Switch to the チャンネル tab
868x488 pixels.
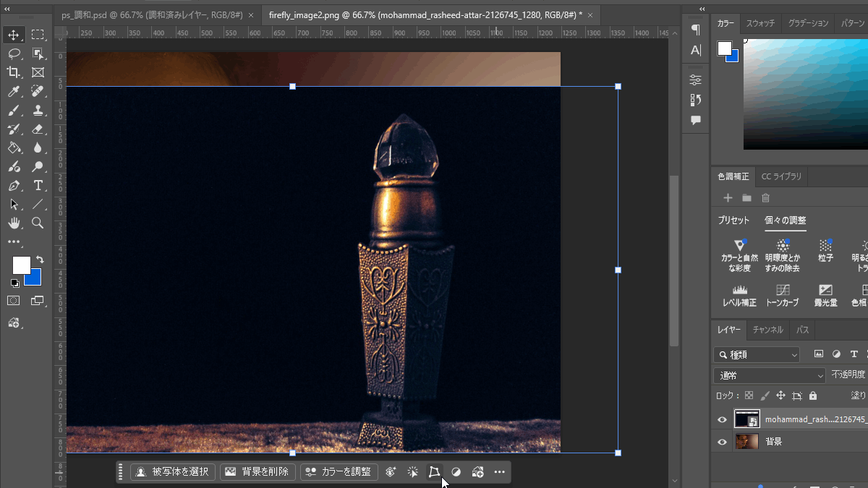click(x=767, y=330)
